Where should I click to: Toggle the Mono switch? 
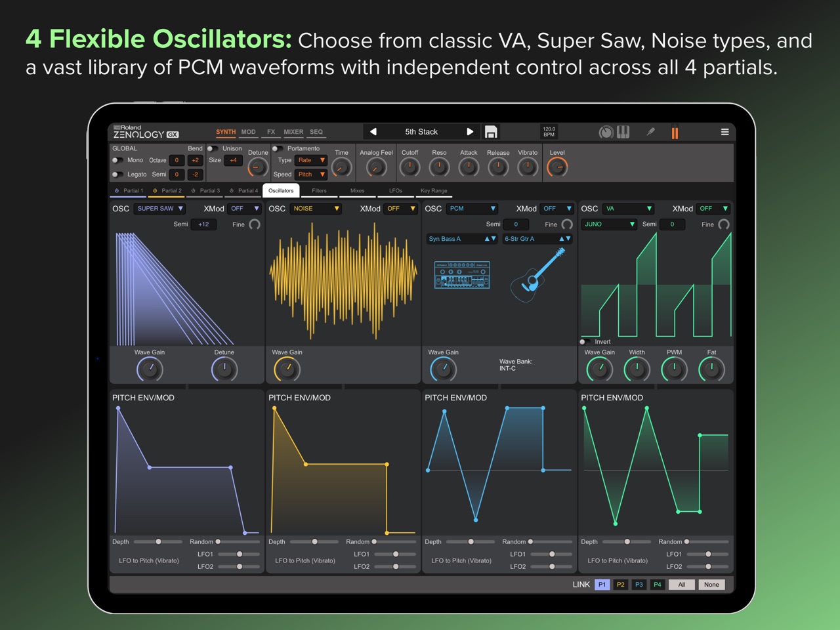117,160
